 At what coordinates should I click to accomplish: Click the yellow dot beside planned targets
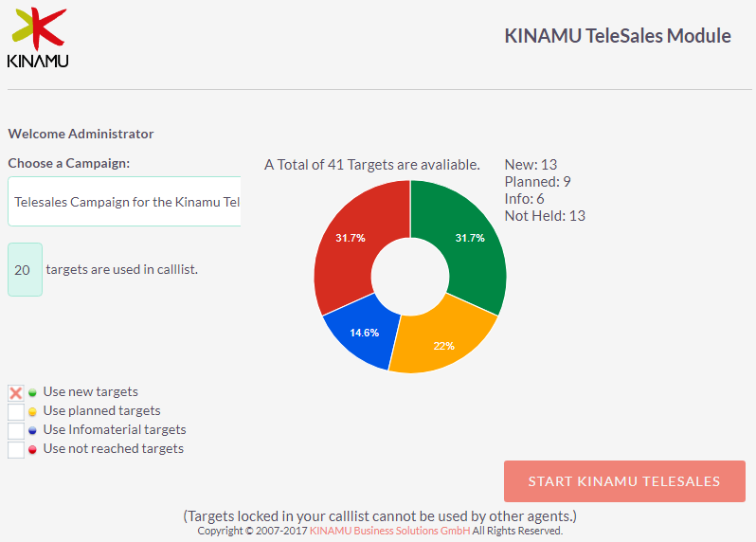point(32,412)
